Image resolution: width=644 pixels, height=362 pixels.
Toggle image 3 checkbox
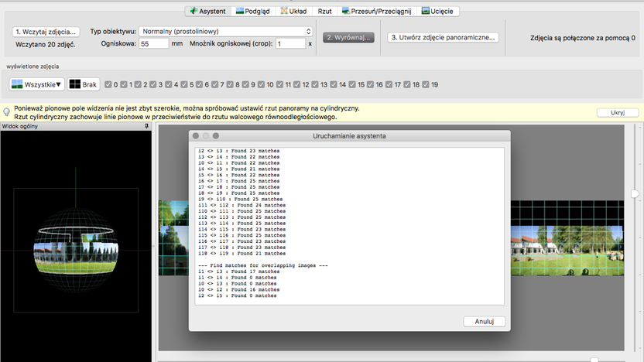(152, 84)
